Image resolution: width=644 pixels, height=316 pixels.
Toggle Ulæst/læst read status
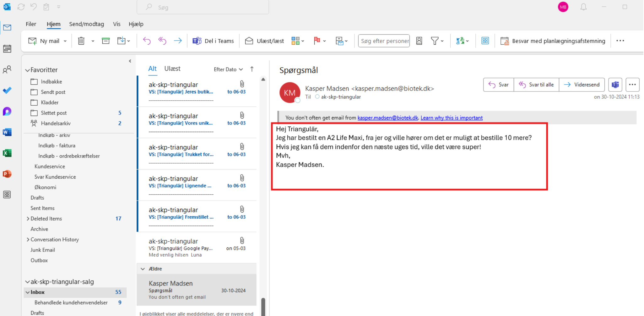(x=264, y=41)
